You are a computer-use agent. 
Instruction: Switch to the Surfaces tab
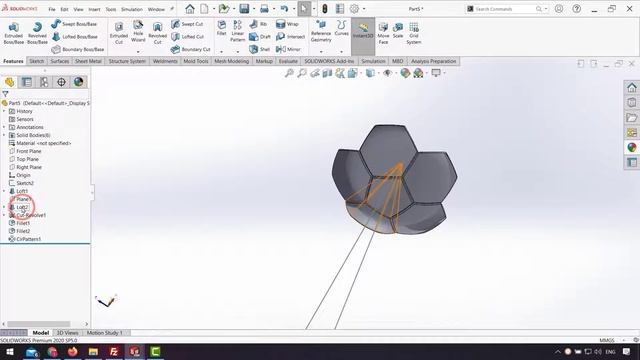[x=60, y=61]
